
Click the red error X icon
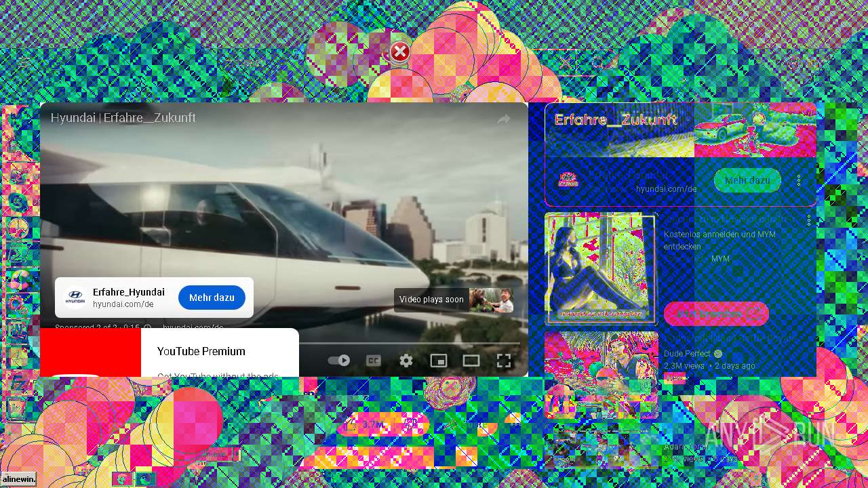tap(400, 52)
